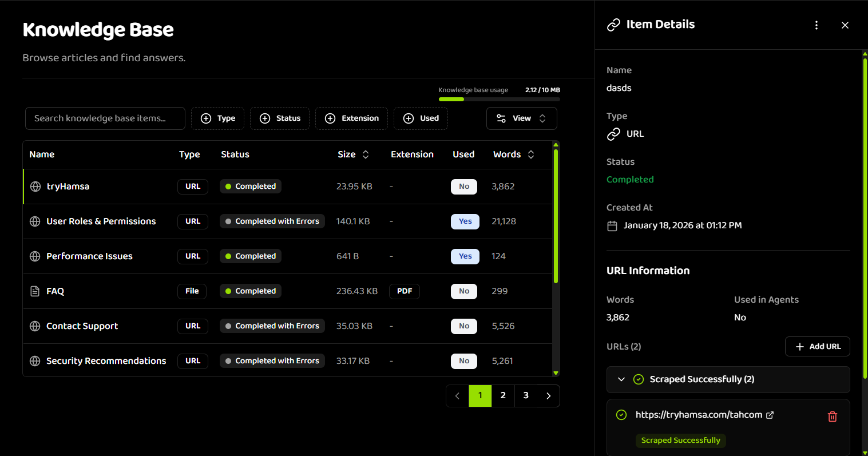Click the Add URL button
The width and height of the screenshot is (868, 456).
[x=817, y=347]
